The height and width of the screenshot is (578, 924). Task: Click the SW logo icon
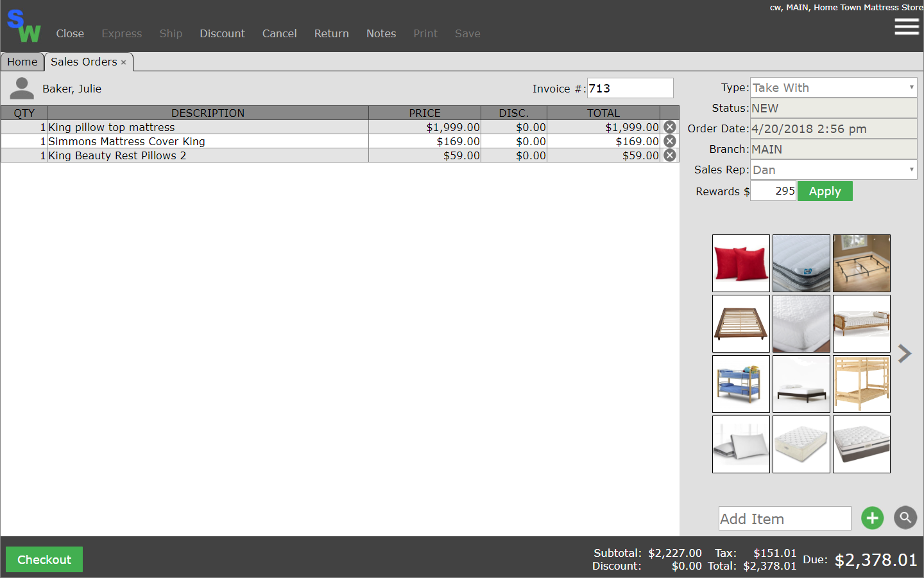coord(24,26)
